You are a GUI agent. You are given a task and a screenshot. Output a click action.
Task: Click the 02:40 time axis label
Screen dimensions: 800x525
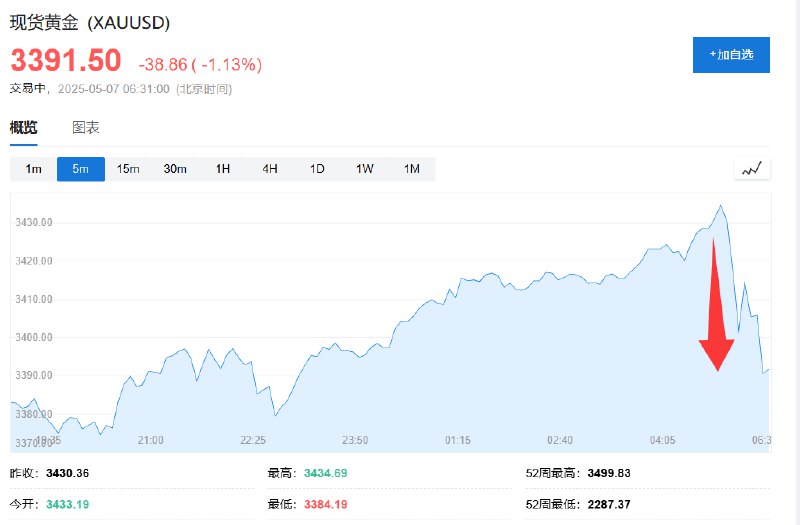[x=560, y=440]
